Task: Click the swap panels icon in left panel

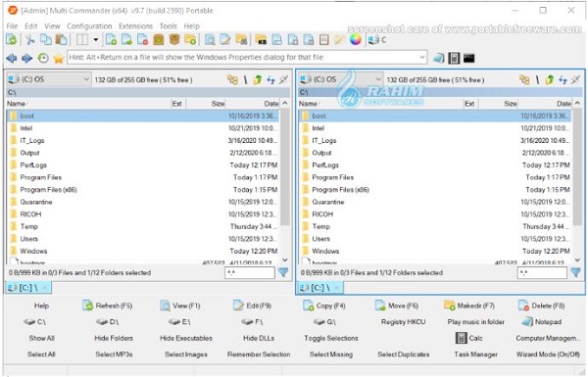Action: tap(270, 79)
